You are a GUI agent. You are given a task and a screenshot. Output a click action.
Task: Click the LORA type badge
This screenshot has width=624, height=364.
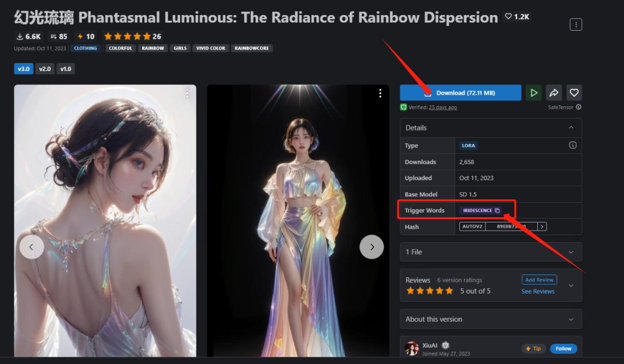pos(469,146)
